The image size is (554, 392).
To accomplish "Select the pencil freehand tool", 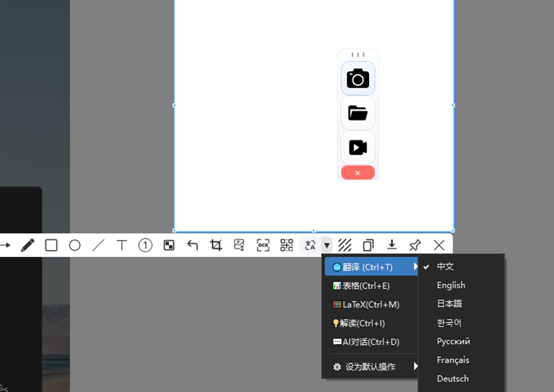I will [28, 245].
